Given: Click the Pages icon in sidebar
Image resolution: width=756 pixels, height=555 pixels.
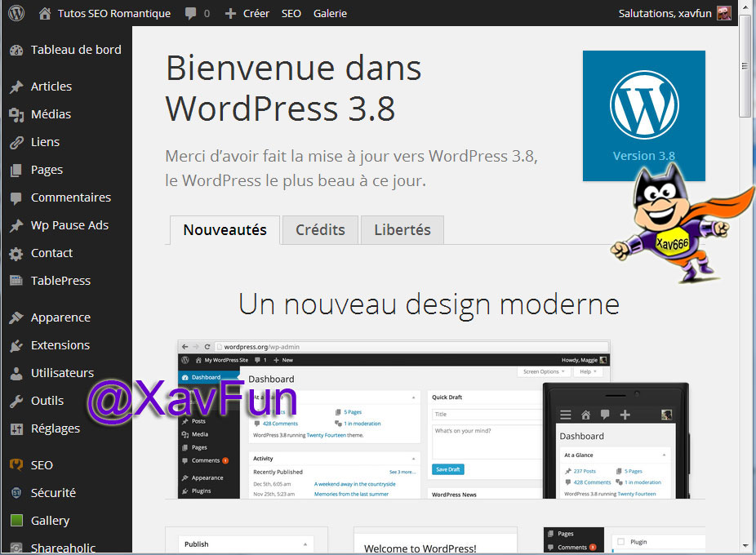Looking at the screenshot, I should click(x=16, y=171).
